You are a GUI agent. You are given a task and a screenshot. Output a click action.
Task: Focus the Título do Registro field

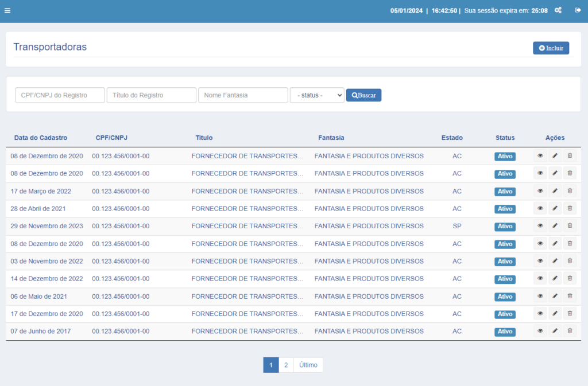(152, 95)
